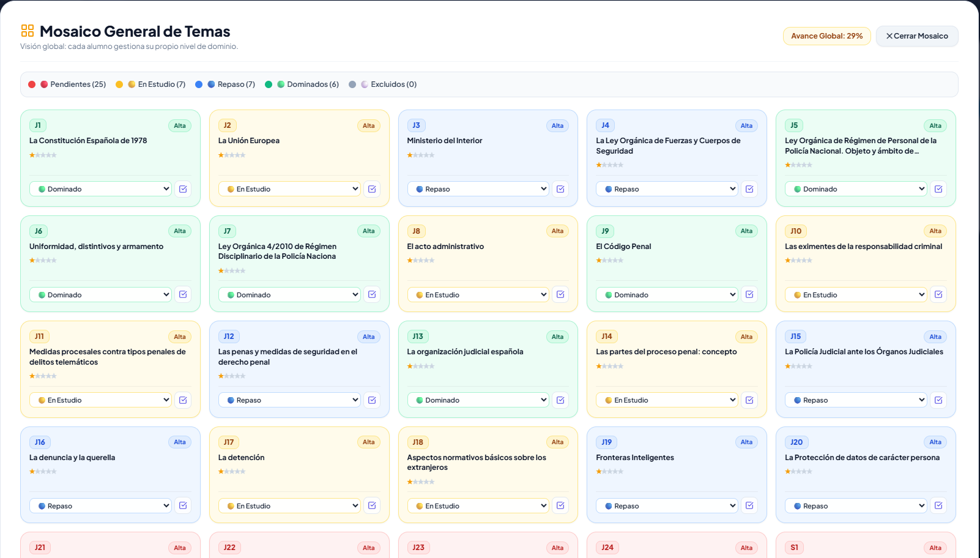Click title Uniformidad, distintivos y armamento
980x558 pixels.
pos(96,247)
